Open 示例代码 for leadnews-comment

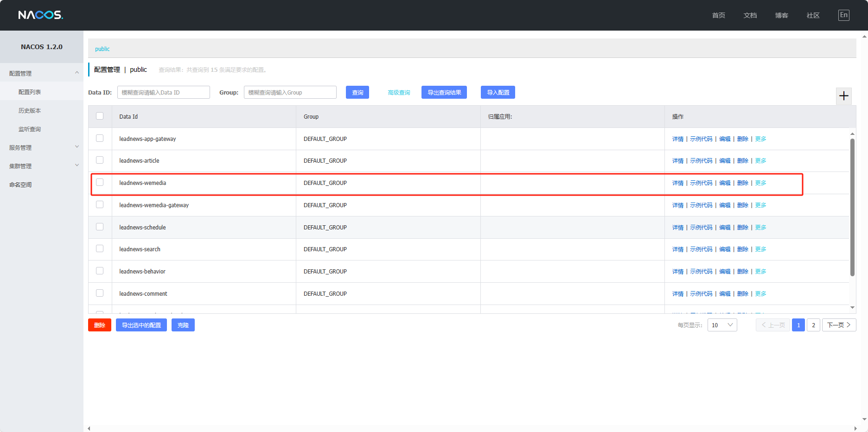[x=701, y=294]
